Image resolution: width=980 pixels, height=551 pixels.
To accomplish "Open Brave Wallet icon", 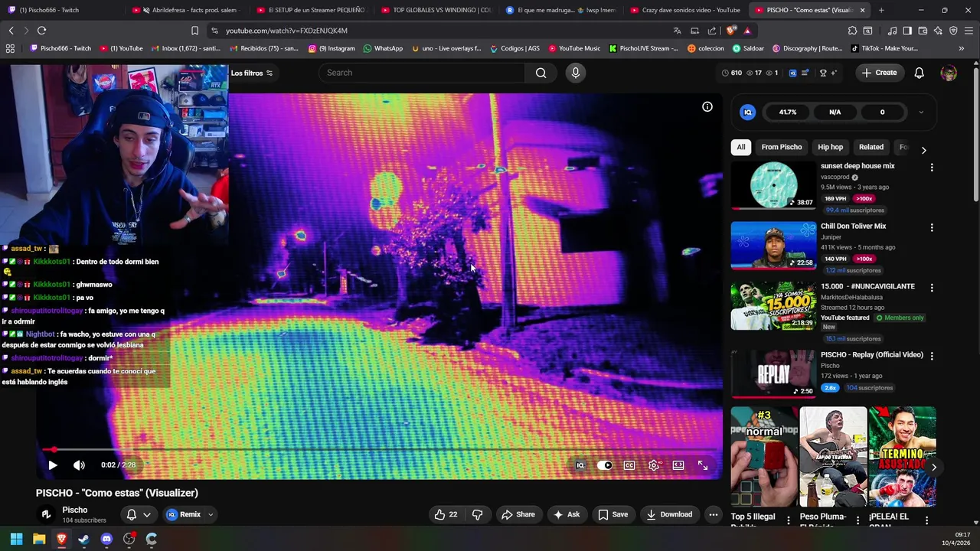I will point(923,31).
